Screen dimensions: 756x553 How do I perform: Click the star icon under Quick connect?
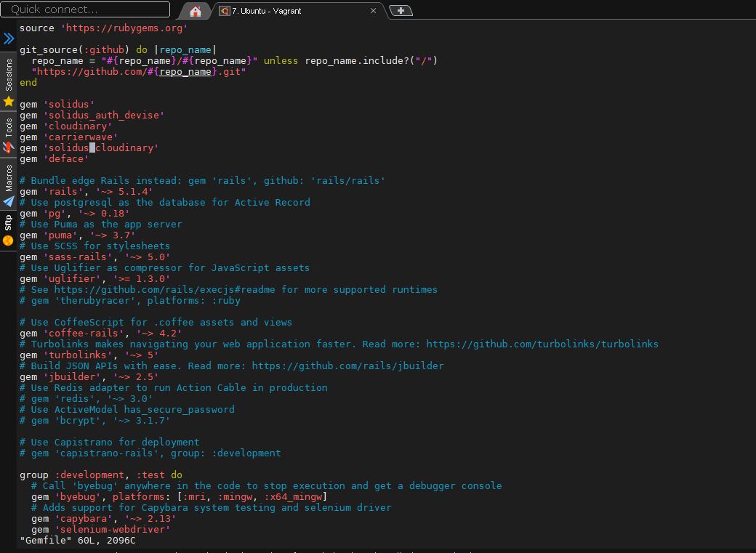[x=8, y=102]
